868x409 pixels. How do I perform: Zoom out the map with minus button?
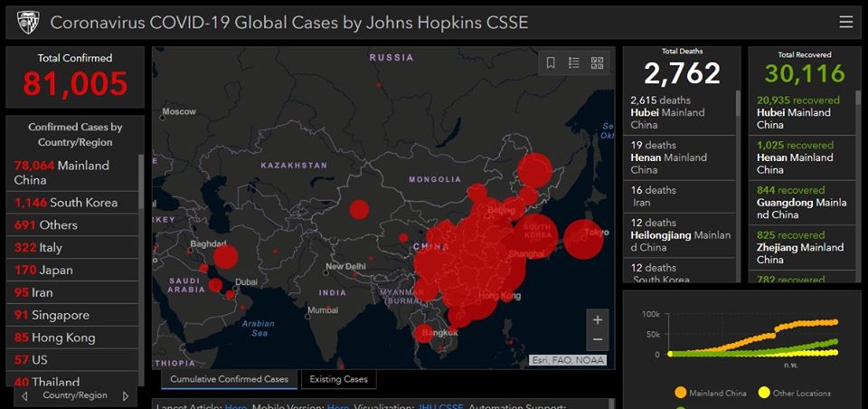tap(598, 339)
